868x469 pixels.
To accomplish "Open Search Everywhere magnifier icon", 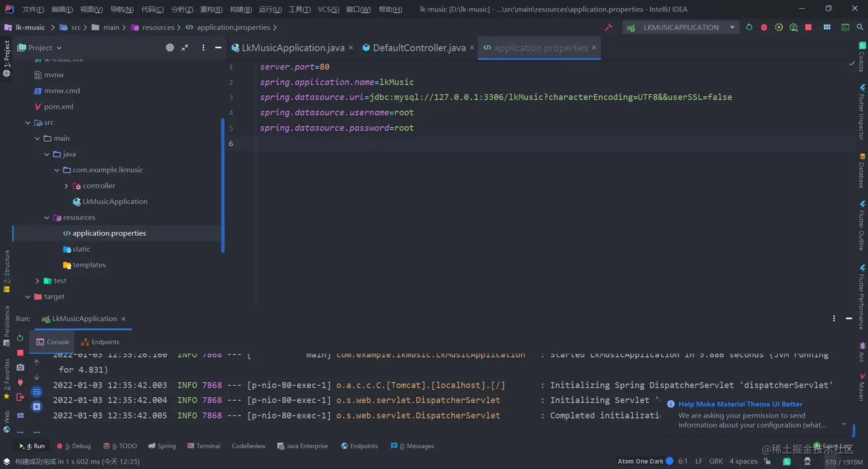I will [x=859, y=27].
